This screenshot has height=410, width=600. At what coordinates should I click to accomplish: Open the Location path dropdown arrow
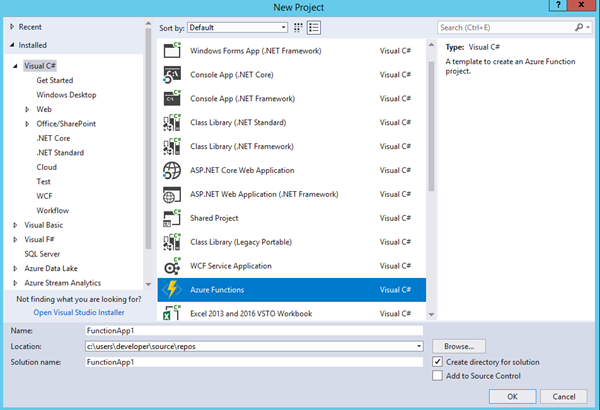(x=419, y=346)
